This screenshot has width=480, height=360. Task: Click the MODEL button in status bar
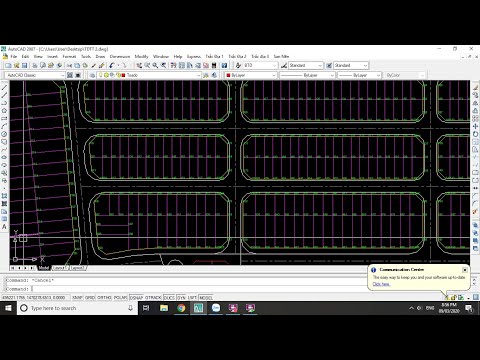click(206, 297)
